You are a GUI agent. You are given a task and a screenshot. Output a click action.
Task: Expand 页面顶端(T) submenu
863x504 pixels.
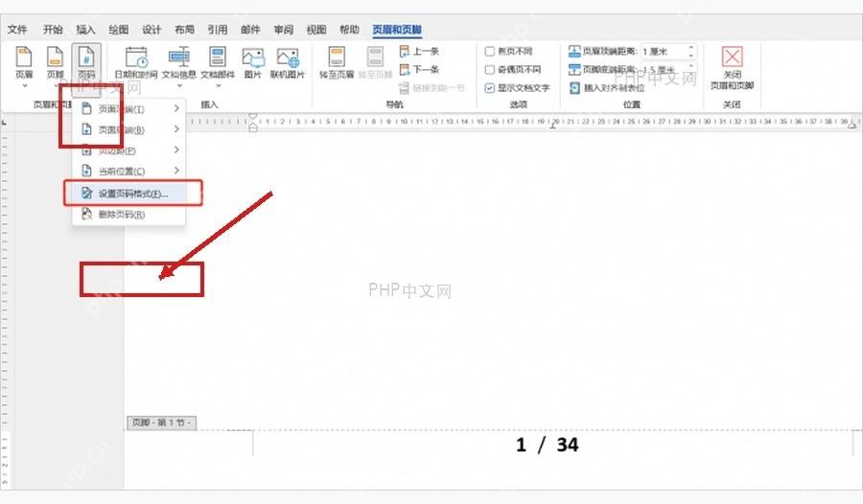click(x=128, y=109)
